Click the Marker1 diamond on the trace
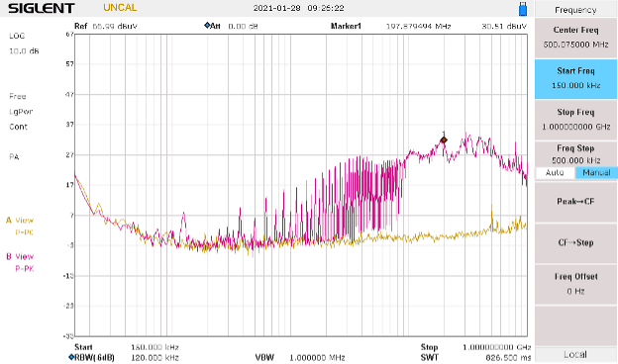618x364 pixels. (x=444, y=139)
